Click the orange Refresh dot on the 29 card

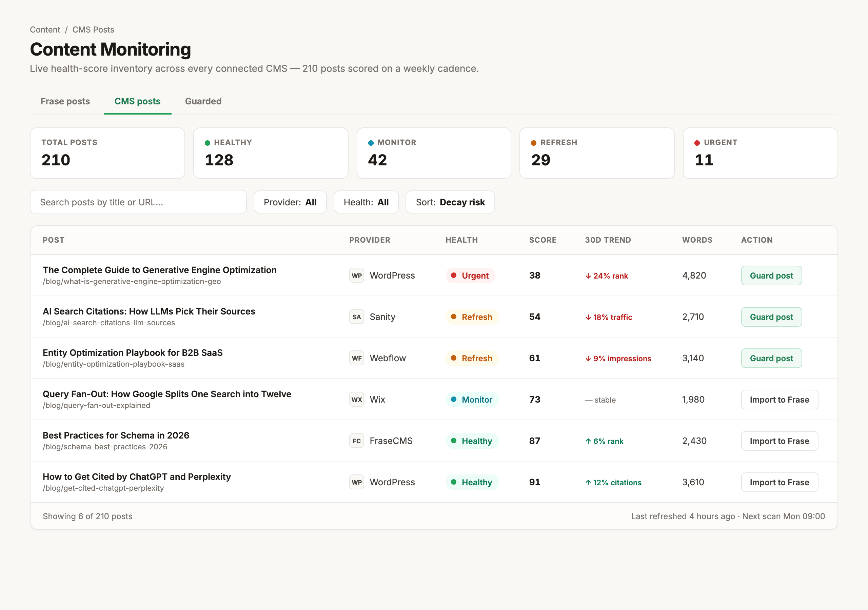coord(533,143)
